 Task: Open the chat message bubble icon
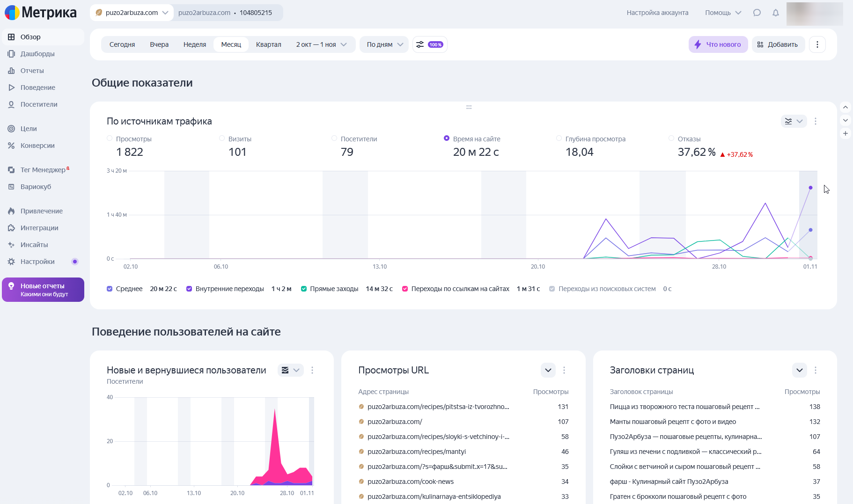pos(757,13)
